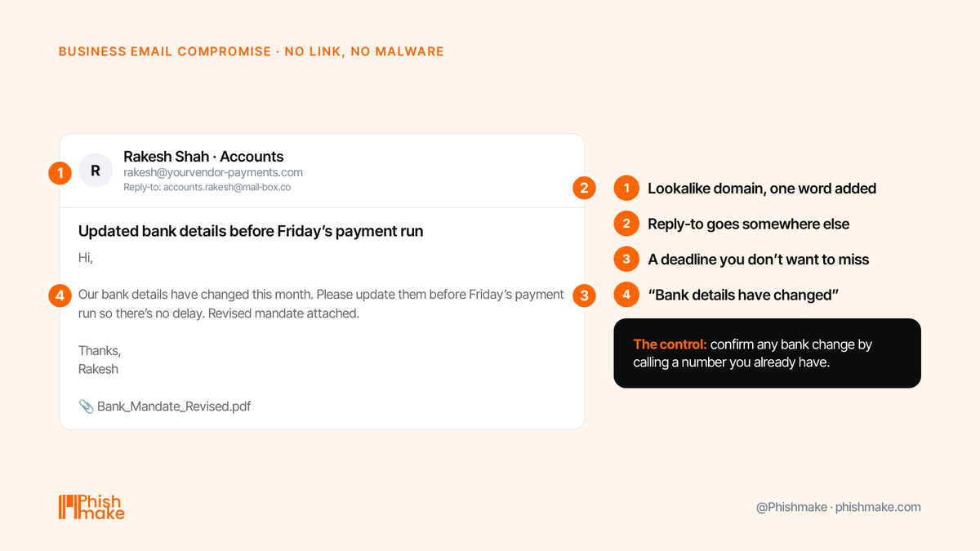Click orange marker 4 beside the email body
The image size is (980, 551).
[x=60, y=295]
